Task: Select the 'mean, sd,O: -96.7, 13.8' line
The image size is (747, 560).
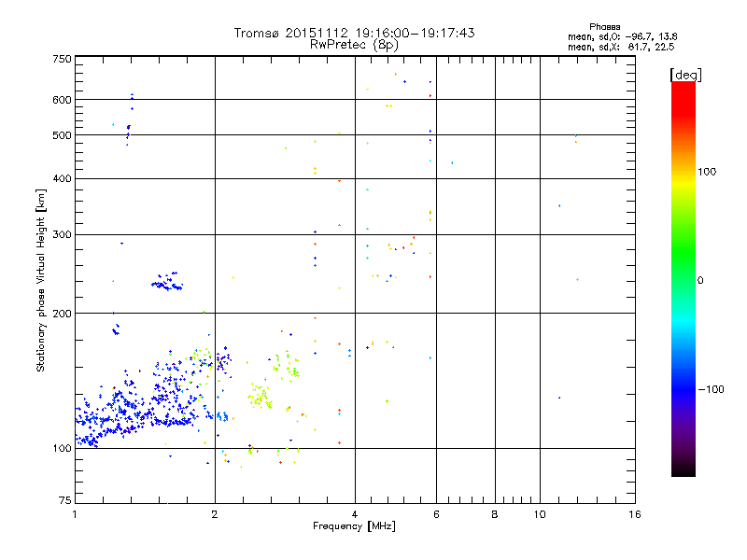Action: [x=622, y=36]
